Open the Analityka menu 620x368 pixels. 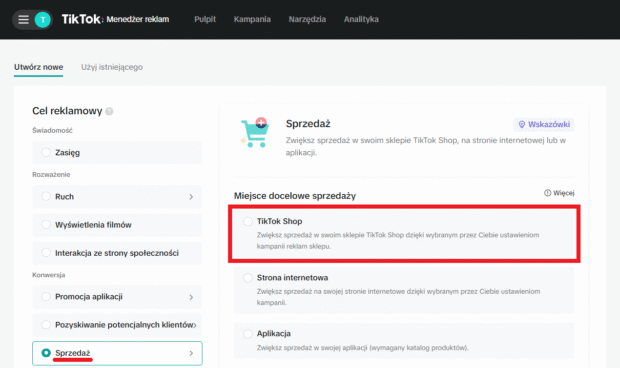tap(361, 19)
